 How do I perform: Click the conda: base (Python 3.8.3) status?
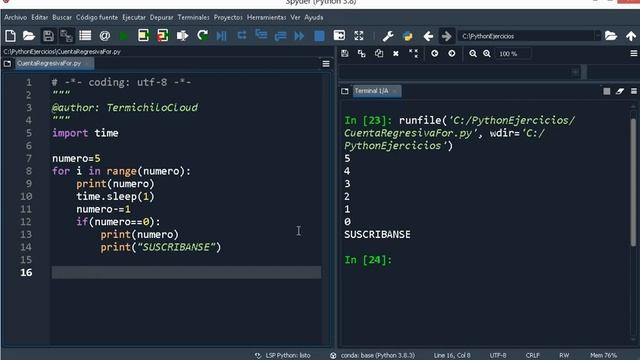(x=372, y=356)
